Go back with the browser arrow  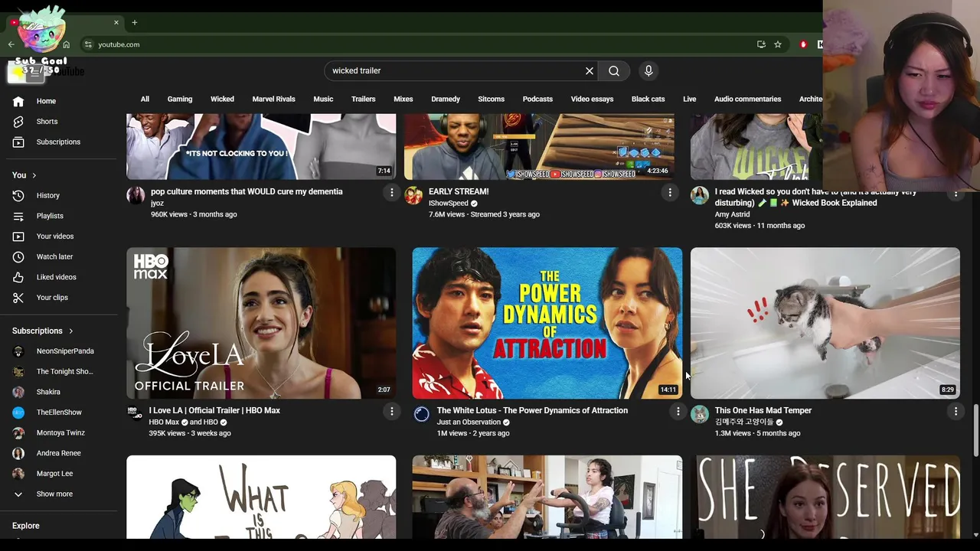click(11, 44)
